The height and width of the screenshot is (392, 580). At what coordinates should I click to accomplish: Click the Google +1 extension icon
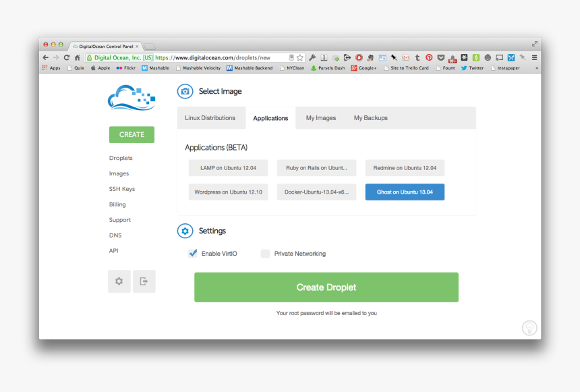click(x=406, y=57)
